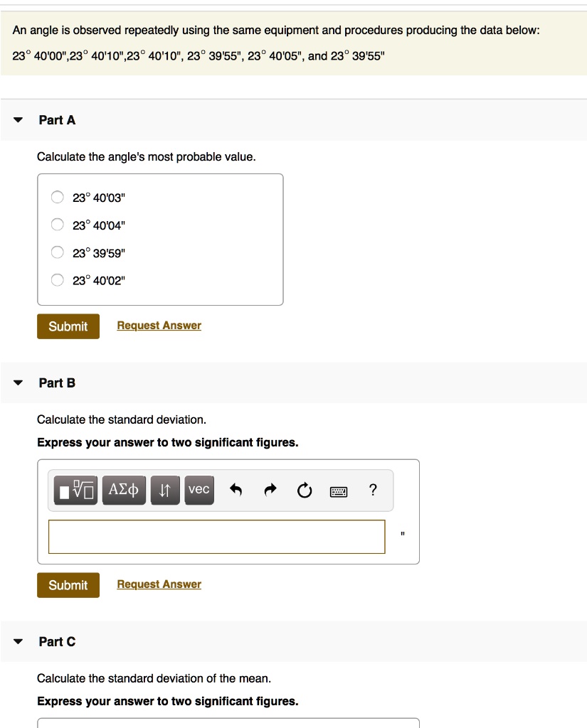Show keyboard shortcuts icon
Viewport: 587px width, 728px height.
339,491
